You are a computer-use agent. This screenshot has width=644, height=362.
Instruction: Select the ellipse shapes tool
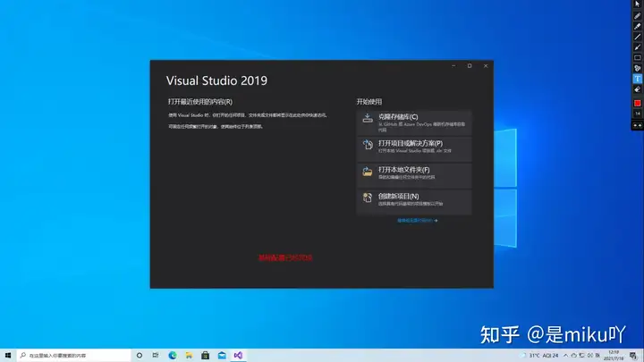(637, 68)
